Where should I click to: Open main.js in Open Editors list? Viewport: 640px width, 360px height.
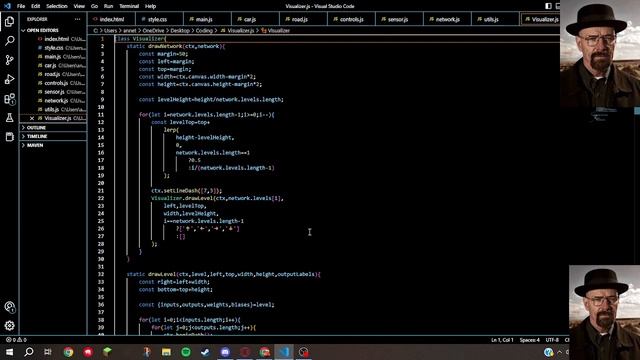(53, 57)
